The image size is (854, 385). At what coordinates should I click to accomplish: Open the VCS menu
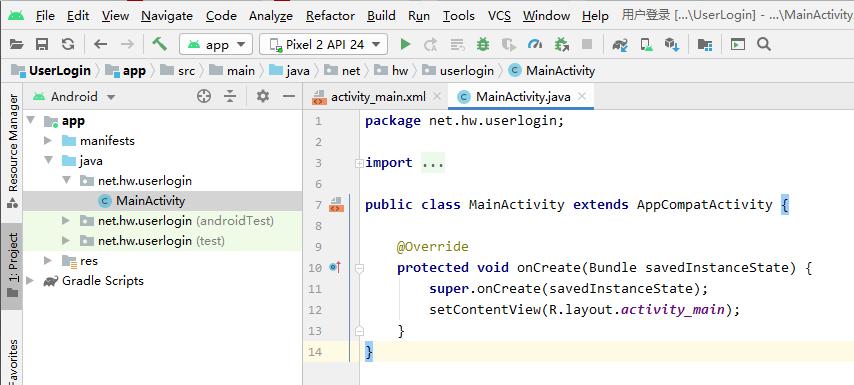[x=499, y=16]
